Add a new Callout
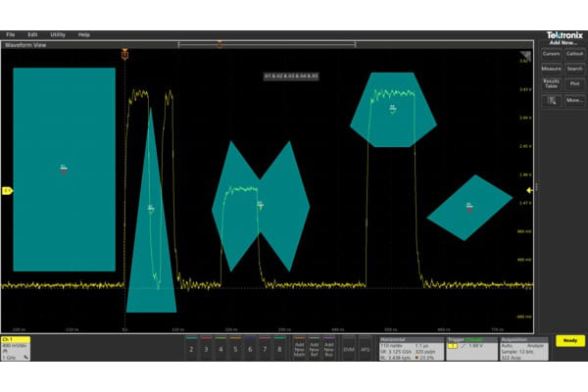The image size is (588, 392). (x=574, y=54)
